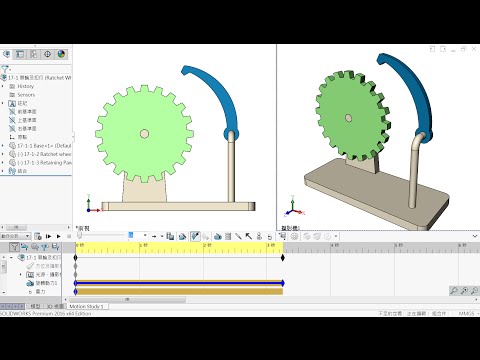Click the playback time slider handle
Image resolution: width=480 pixels, height=360 pixels.
coord(79,236)
